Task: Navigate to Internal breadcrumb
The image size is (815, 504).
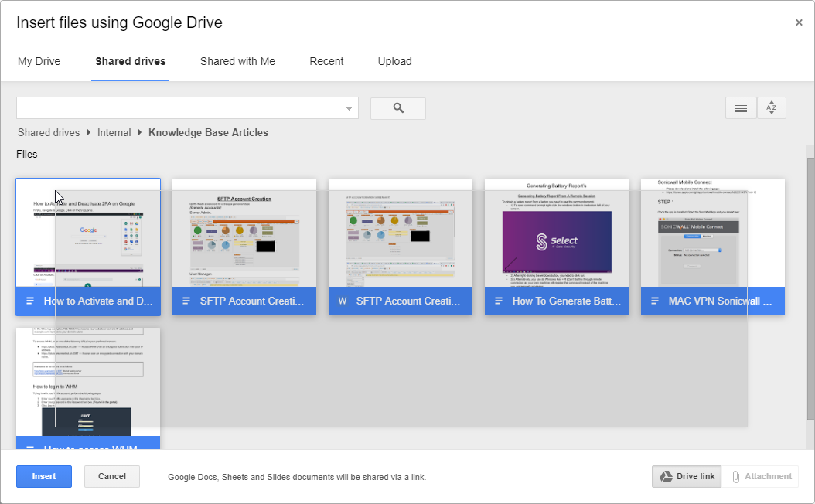Action: click(114, 132)
